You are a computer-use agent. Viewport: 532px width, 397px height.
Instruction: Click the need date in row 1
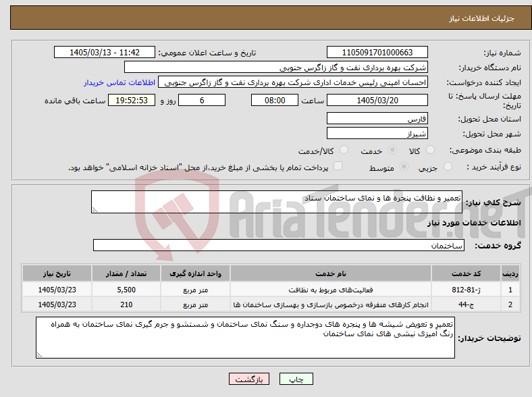tap(57, 290)
